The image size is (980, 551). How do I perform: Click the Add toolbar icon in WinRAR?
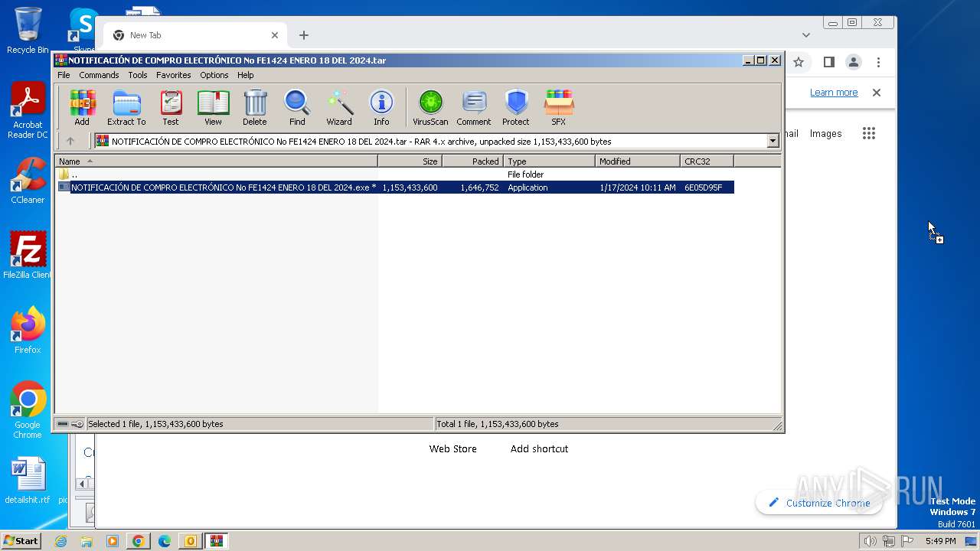click(x=82, y=107)
